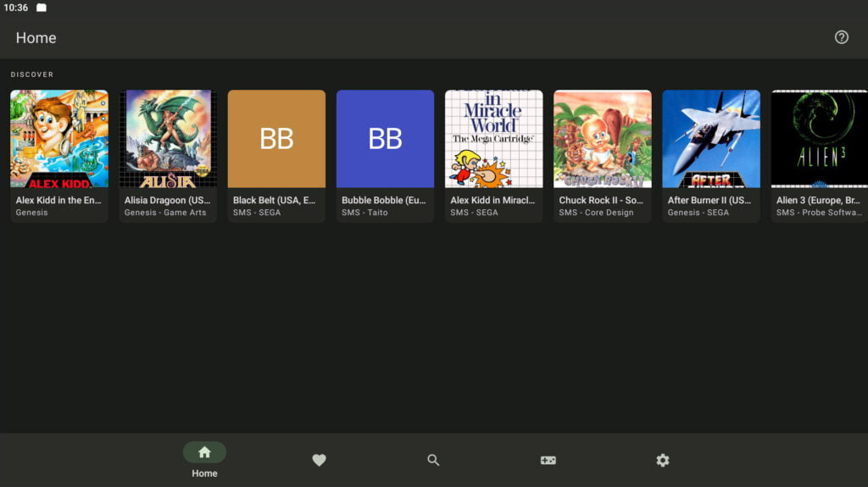
Task: Open the blue BB Bubble Bobble tile
Action: [x=386, y=138]
